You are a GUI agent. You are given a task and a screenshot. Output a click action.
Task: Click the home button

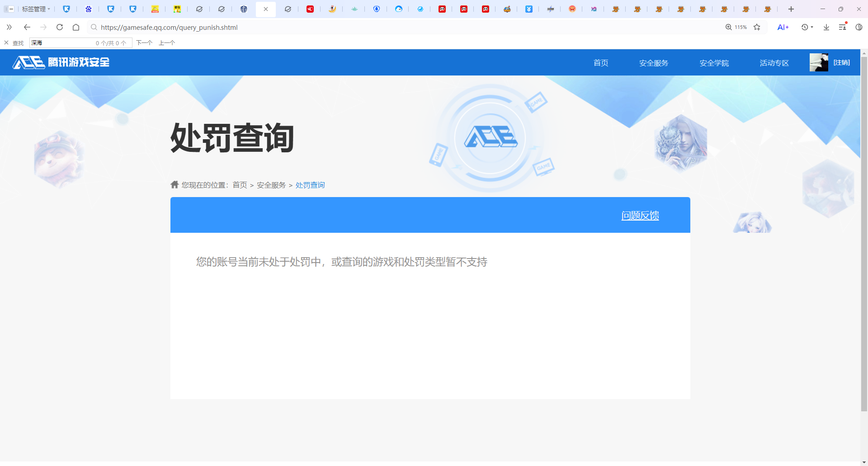(x=75, y=27)
